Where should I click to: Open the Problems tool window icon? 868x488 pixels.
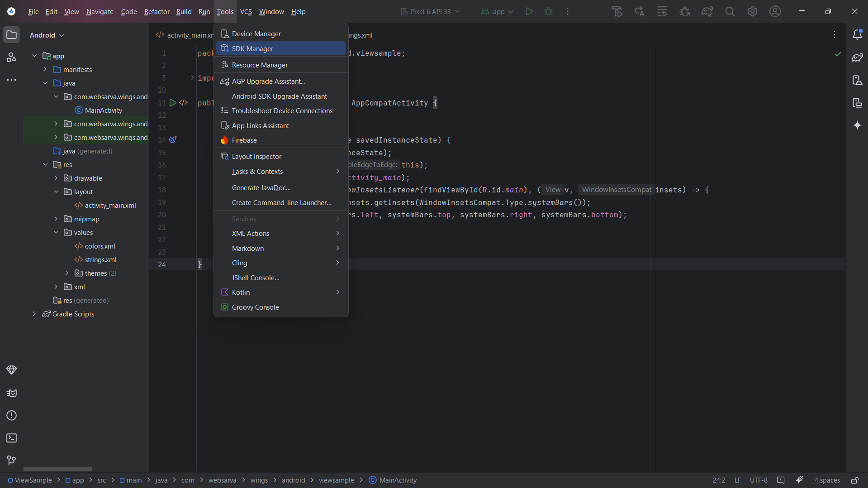pyautogui.click(x=11, y=416)
